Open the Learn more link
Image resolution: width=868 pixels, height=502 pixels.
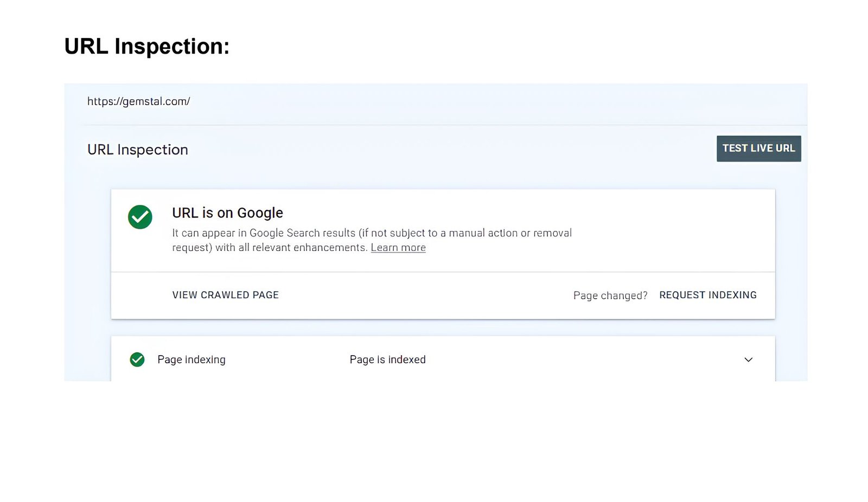[398, 248]
